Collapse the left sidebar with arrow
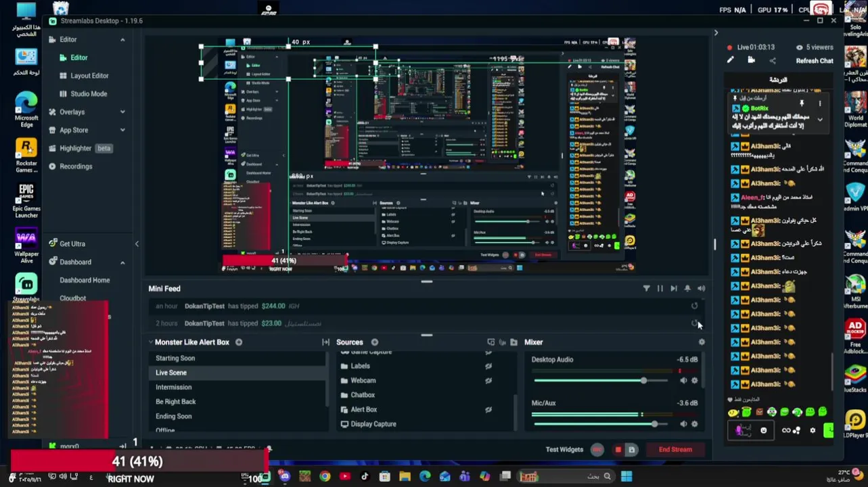The width and height of the screenshot is (868, 487). tap(137, 244)
